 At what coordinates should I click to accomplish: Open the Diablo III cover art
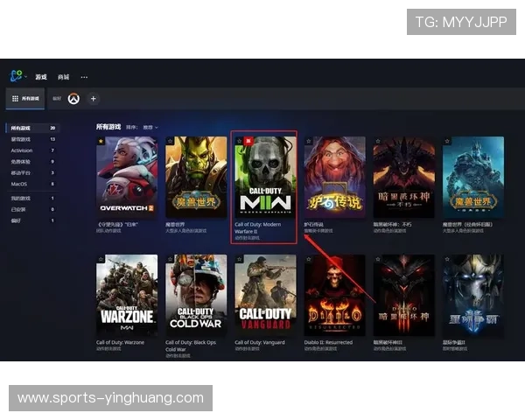point(404,295)
